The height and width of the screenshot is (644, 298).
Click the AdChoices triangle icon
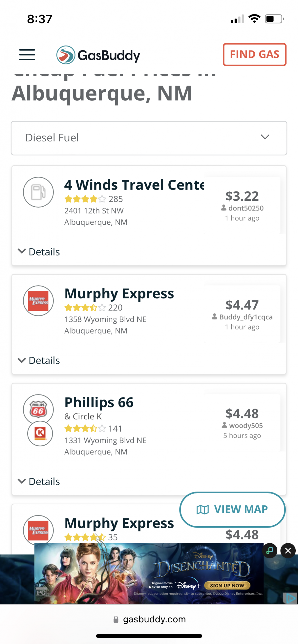coord(291,598)
